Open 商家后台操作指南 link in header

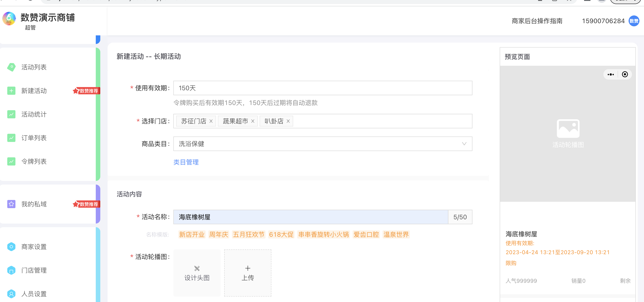(537, 21)
